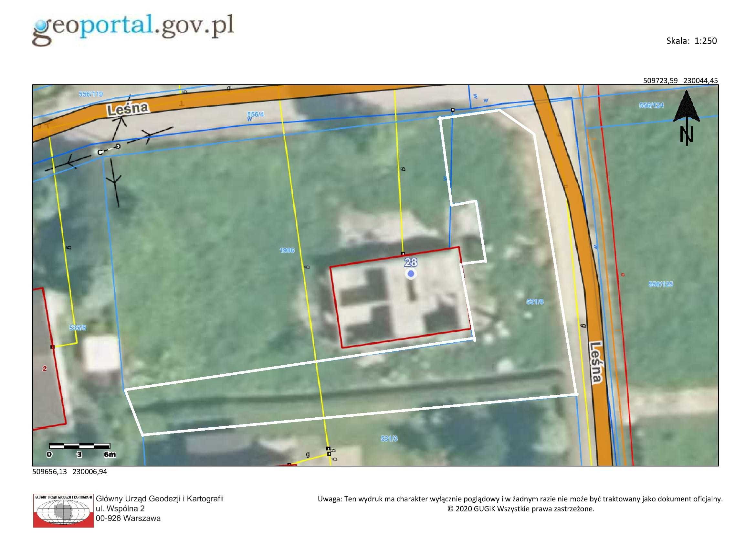Click the square node on the blue line by the top road

coord(453,110)
